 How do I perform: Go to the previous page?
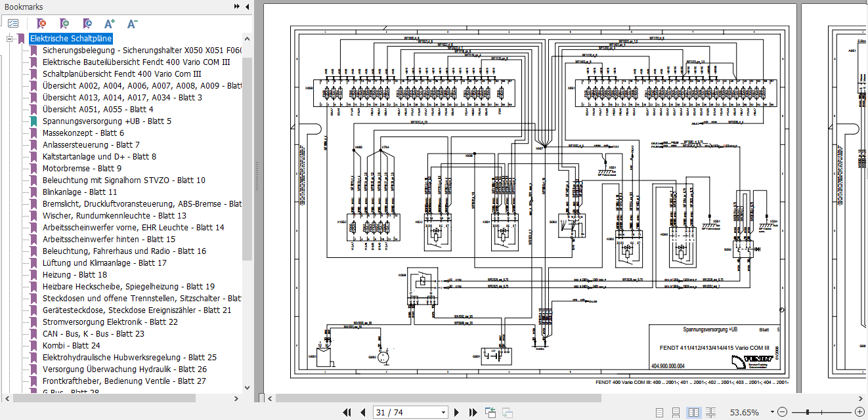coord(362,412)
